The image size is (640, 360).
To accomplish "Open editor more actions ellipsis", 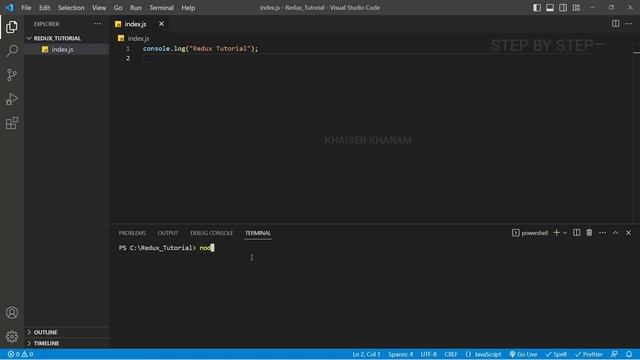I will point(628,24).
